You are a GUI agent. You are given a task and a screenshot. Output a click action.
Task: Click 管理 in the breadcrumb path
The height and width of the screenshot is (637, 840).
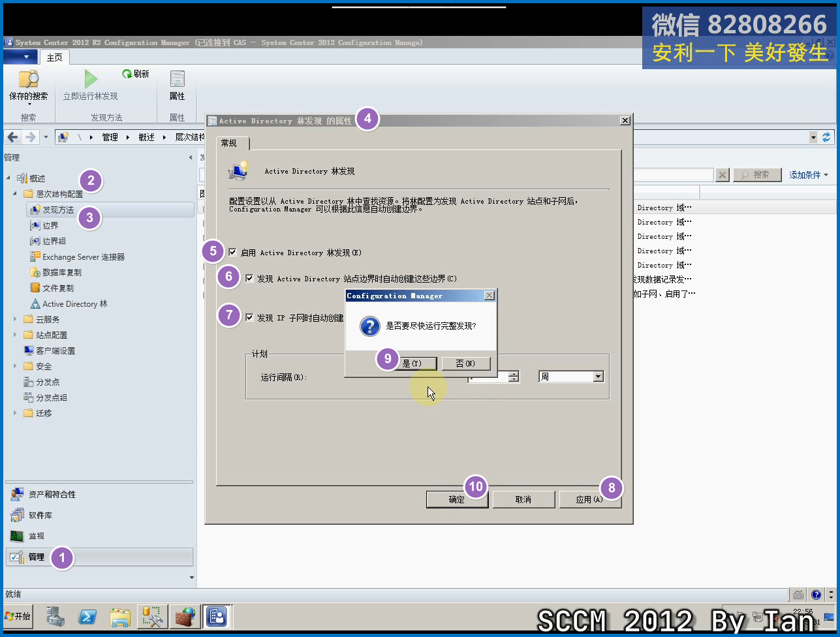click(x=110, y=137)
